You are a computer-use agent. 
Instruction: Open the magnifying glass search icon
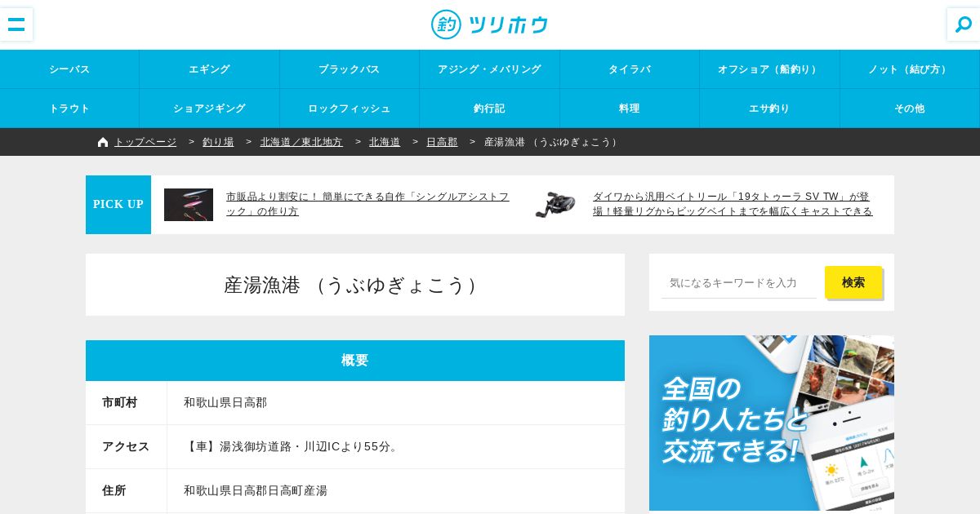click(964, 24)
